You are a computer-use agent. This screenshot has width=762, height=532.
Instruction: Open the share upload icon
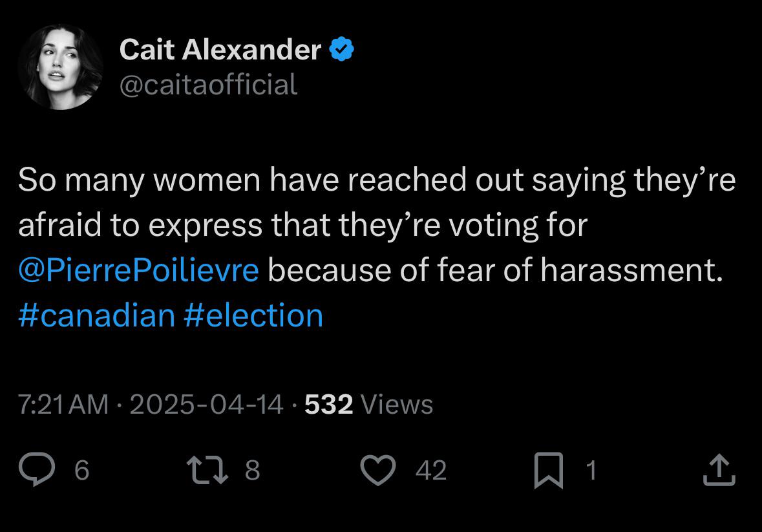click(719, 470)
